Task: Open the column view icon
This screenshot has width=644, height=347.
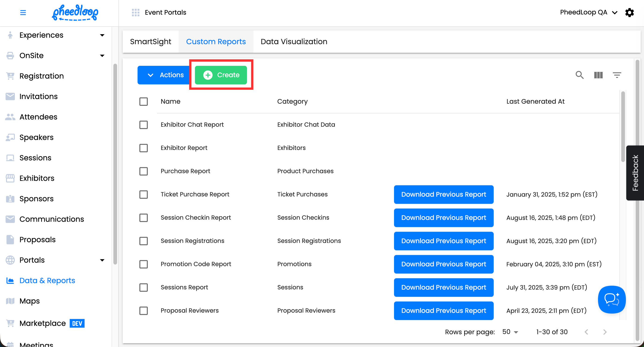Action: tap(598, 75)
